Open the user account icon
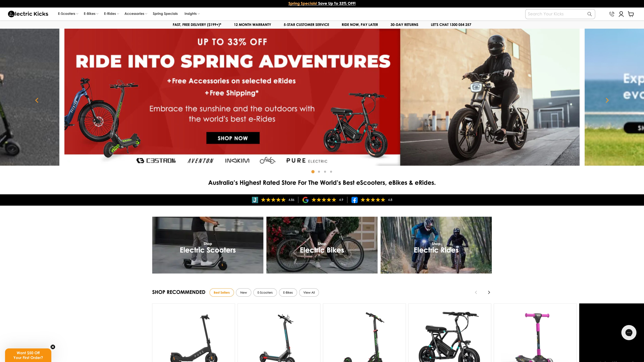Viewport: 644px width, 362px height. pos(621,14)
